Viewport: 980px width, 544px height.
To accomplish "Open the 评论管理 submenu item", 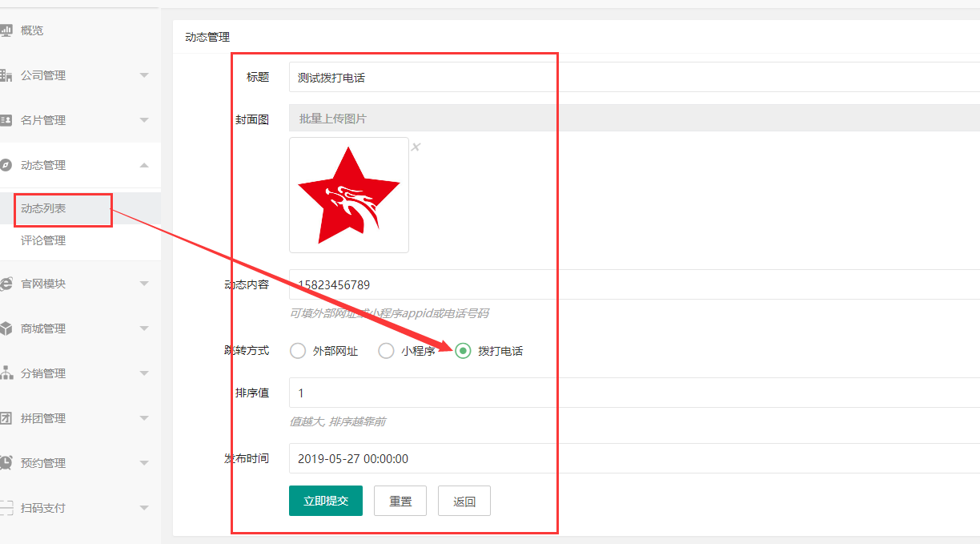I will (x=43, y=240).
